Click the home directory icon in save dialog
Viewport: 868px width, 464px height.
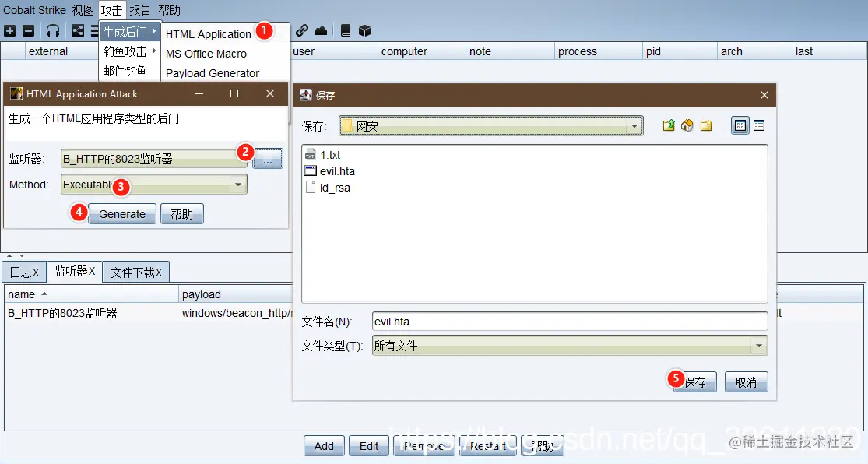click(687, 125)
